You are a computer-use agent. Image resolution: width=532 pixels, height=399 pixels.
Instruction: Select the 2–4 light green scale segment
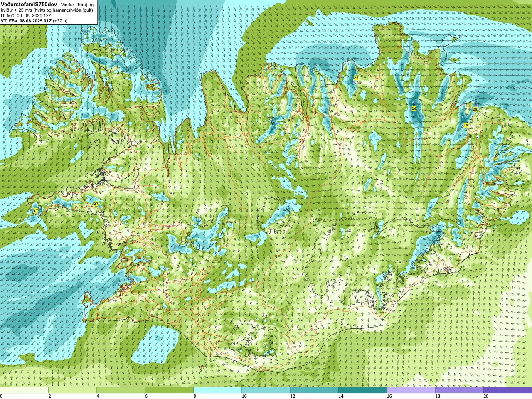[x=72, y=390]
